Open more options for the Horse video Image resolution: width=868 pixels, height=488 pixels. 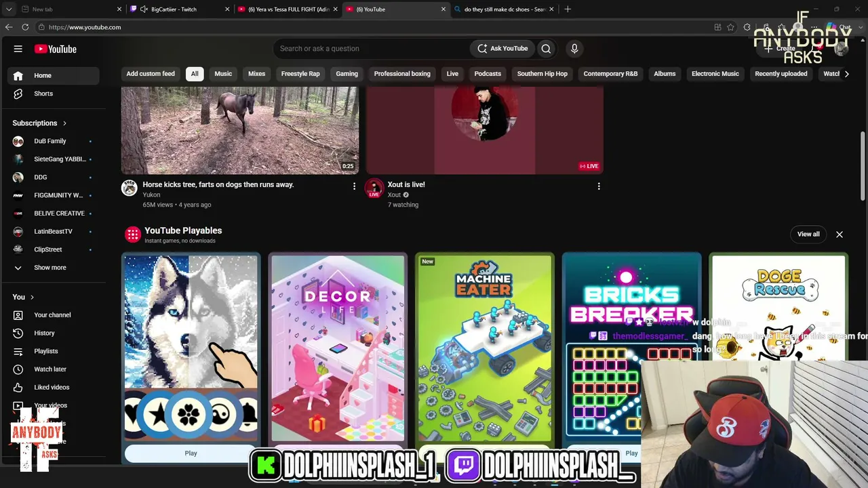(x=354, y=186)
